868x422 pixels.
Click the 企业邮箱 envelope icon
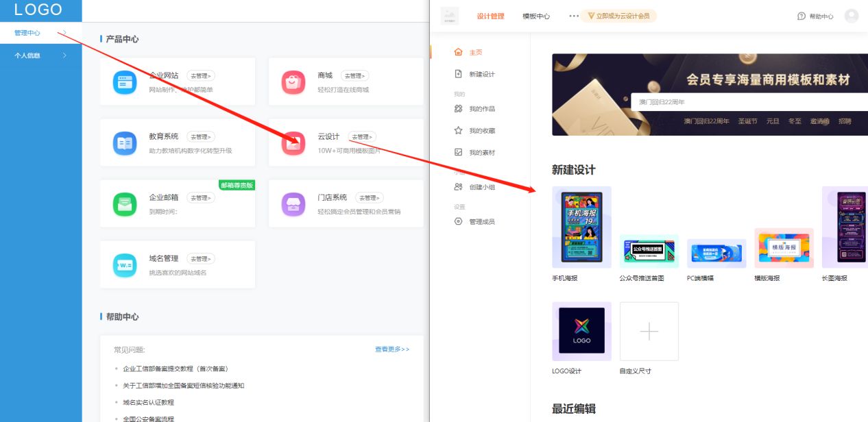pyautogui.click(x=125, y=204)
